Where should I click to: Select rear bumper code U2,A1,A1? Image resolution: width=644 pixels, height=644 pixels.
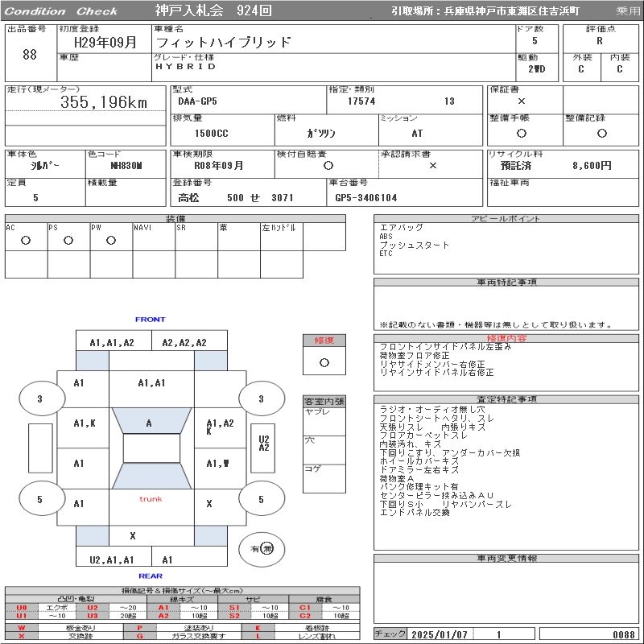coord(112,559)
